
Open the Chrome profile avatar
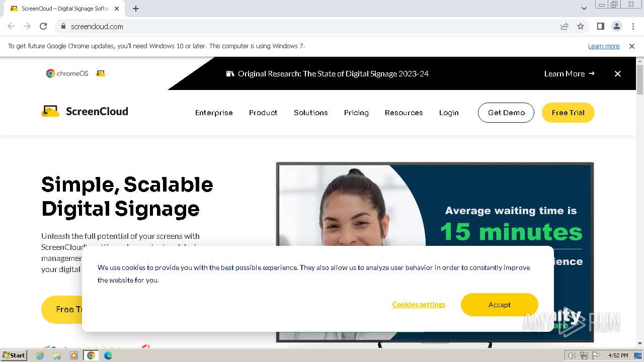616,26
